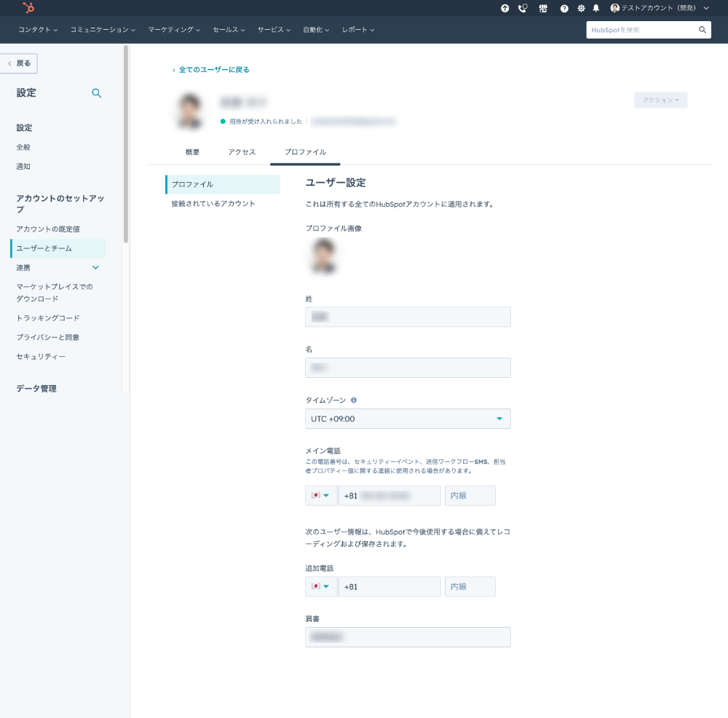The image size is (728, 718).
Task: Click the 姓 input field
Action: tap(408, 317)
